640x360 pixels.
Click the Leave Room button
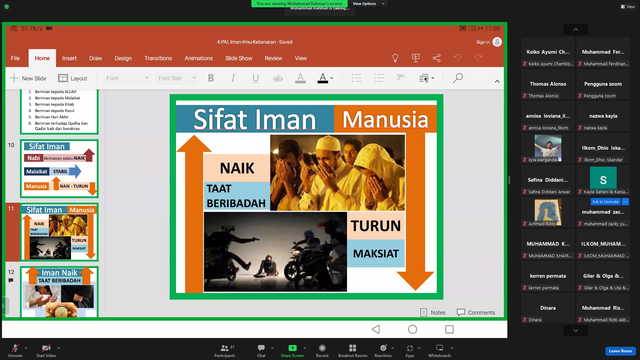click(x=620, y=351)
